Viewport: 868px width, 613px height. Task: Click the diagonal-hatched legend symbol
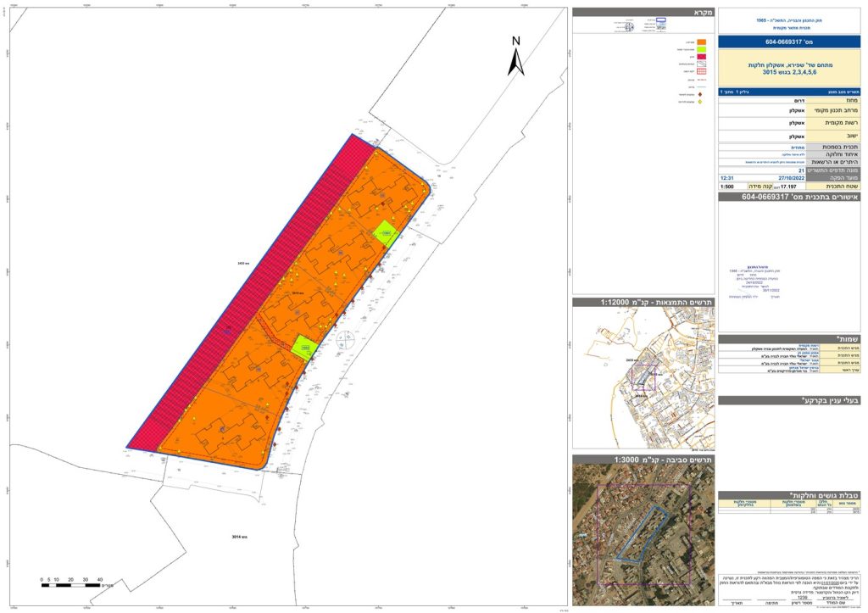click(701, 64)
